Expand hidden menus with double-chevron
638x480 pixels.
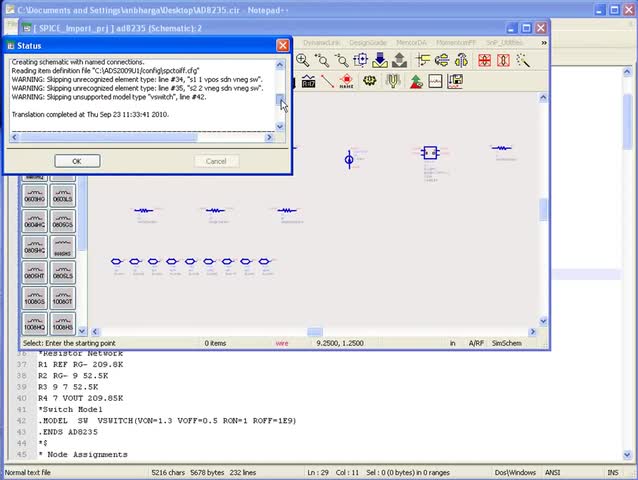(544, 43)
